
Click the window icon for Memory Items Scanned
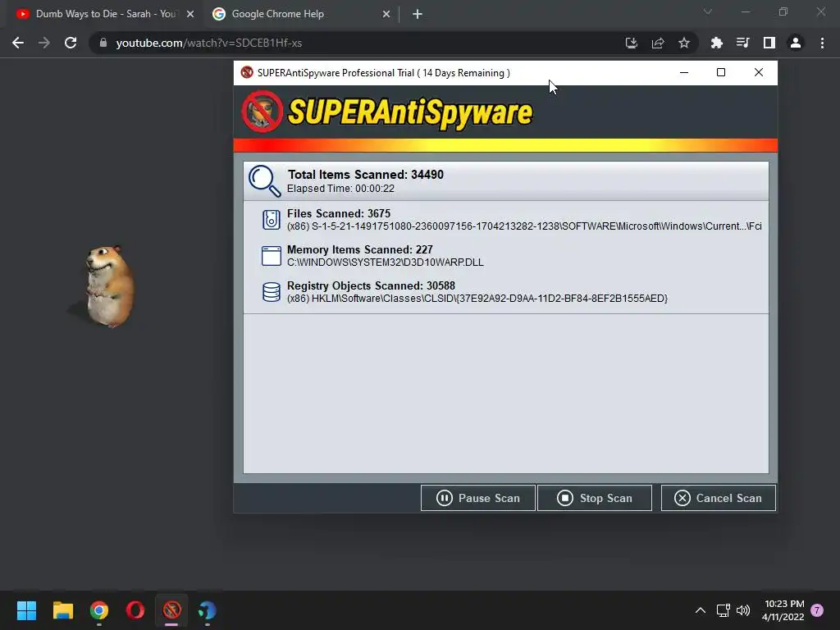271,256
